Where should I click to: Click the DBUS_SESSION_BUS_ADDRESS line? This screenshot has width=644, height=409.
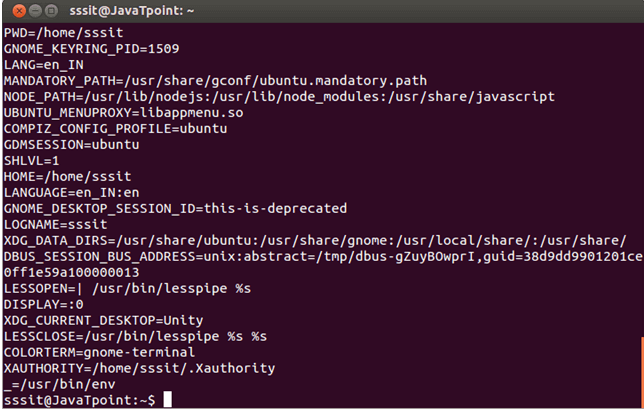[323, 256]
